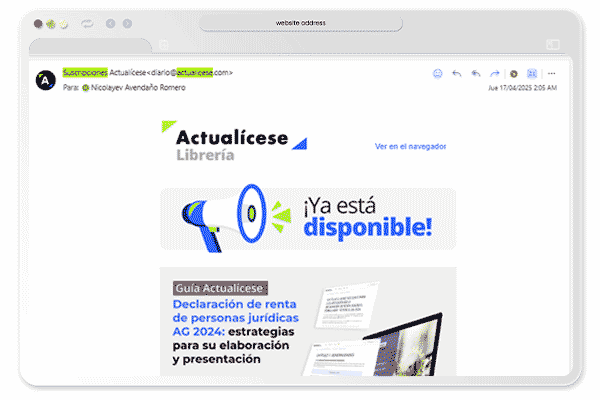
Task: Click the browser forward navigation button
Action: pyautogui.click(x=129, y=23)
